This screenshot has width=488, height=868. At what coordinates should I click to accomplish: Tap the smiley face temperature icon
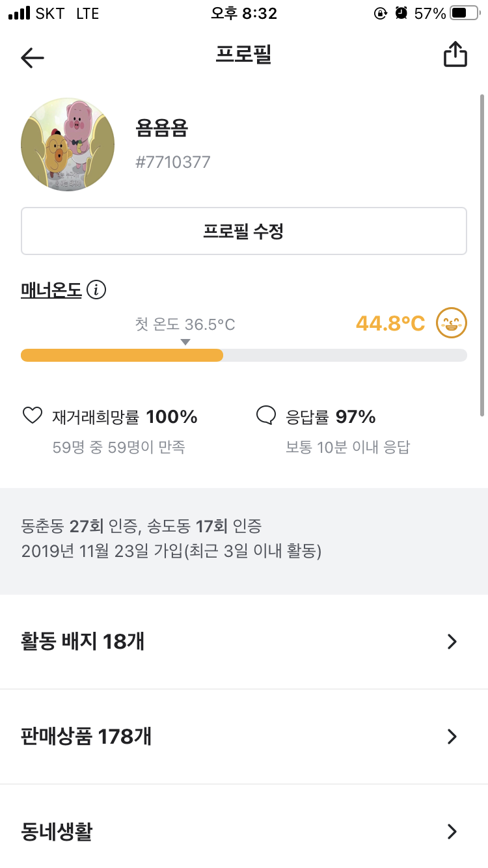pyautogui.click(x=452, y=323)
